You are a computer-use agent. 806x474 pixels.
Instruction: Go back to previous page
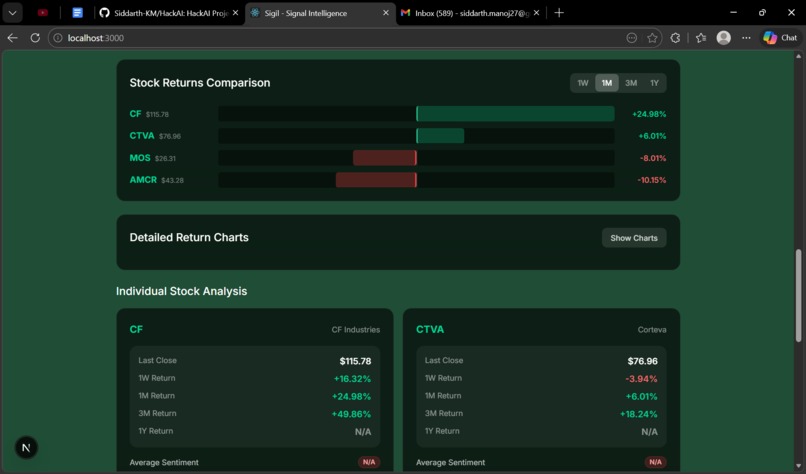coord(13,38)
